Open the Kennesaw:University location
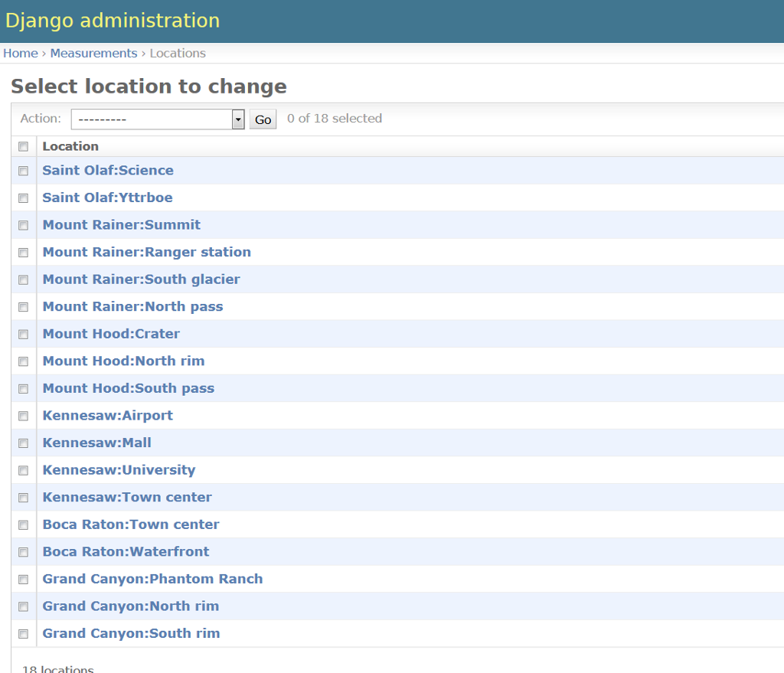Viewport: 784px width, 673px height. tap(119, 470)
